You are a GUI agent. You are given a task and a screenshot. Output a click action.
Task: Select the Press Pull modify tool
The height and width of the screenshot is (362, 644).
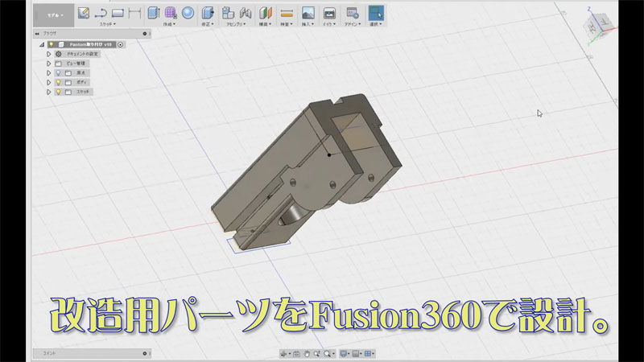[208, 13]
